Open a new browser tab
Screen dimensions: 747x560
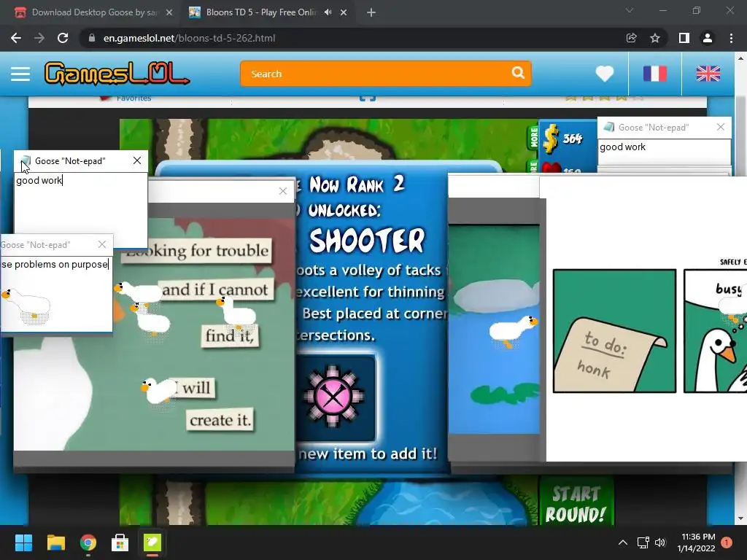click(x=371, y=12)
